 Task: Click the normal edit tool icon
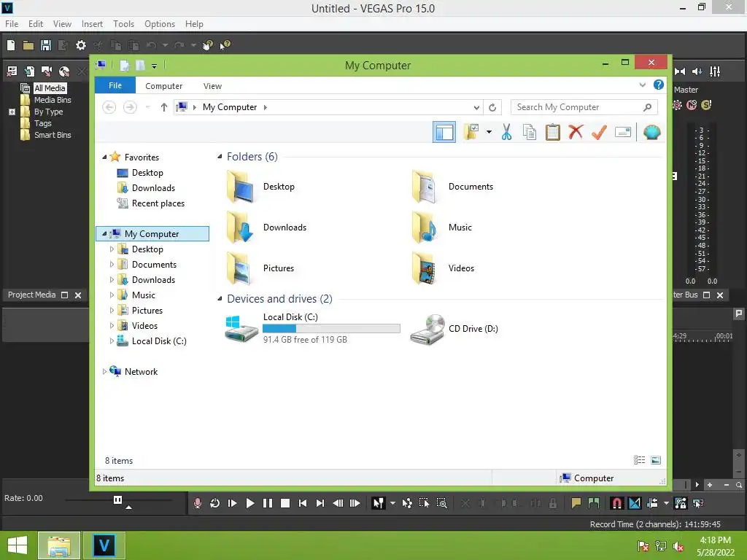[x=379, y=503]
